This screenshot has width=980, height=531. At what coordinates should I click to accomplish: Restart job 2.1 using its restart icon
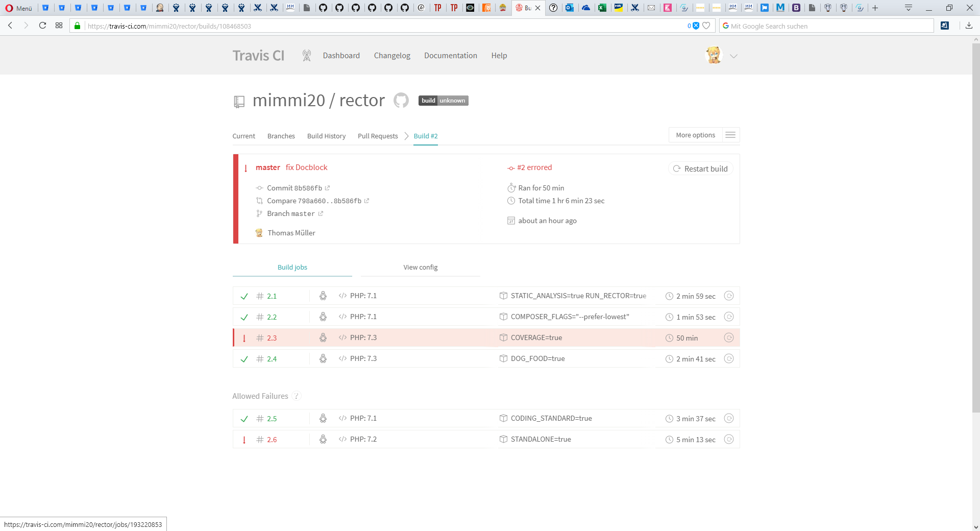click(x=729, y=296)
